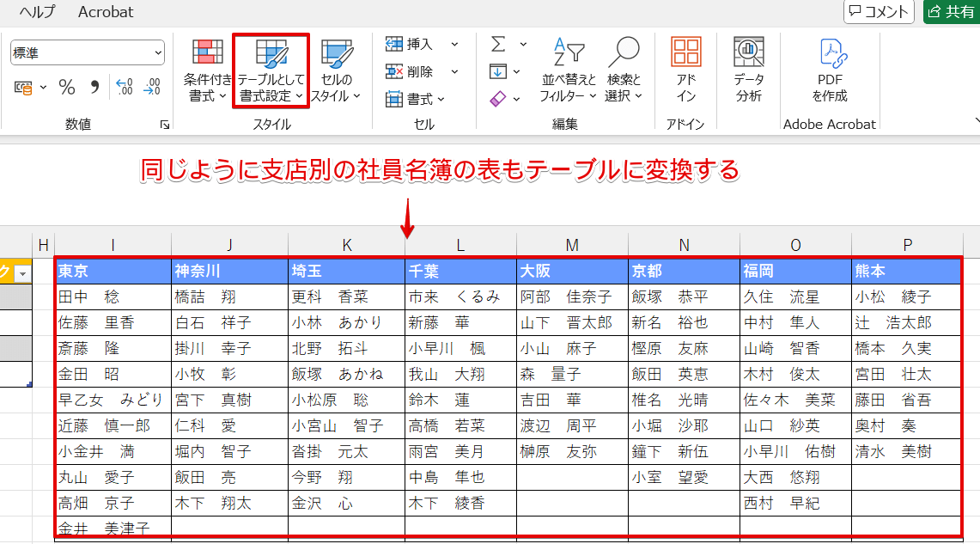Apply the Percent % style
Screen dimensions: 980x544
point(66,86)
